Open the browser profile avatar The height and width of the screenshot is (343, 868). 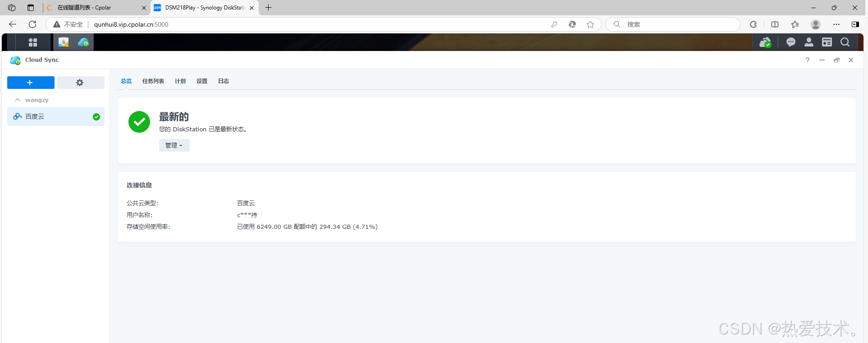click(x=816, y=24)
